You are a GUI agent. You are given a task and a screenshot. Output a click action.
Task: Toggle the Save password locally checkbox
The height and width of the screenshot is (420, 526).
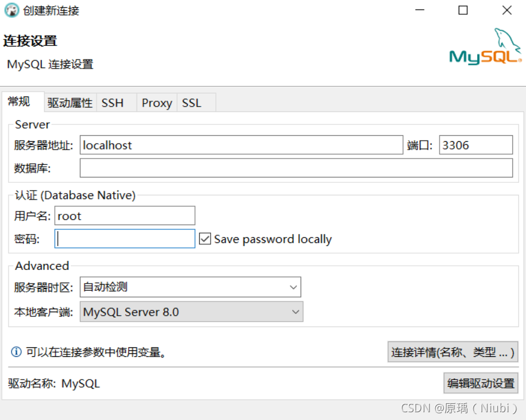[x=205, y=239]
